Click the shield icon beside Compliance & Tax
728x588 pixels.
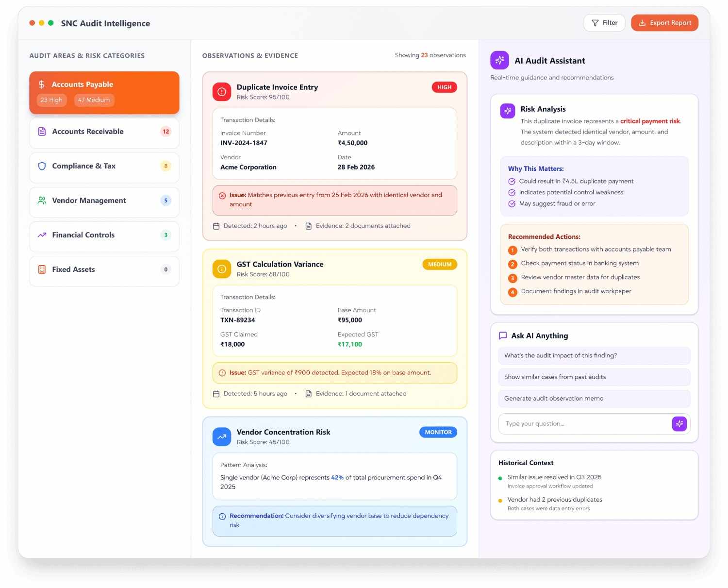tap(42, 166)
